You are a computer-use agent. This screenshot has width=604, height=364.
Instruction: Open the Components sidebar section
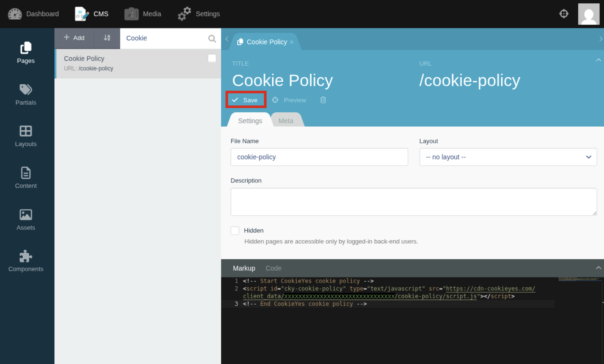26,261
